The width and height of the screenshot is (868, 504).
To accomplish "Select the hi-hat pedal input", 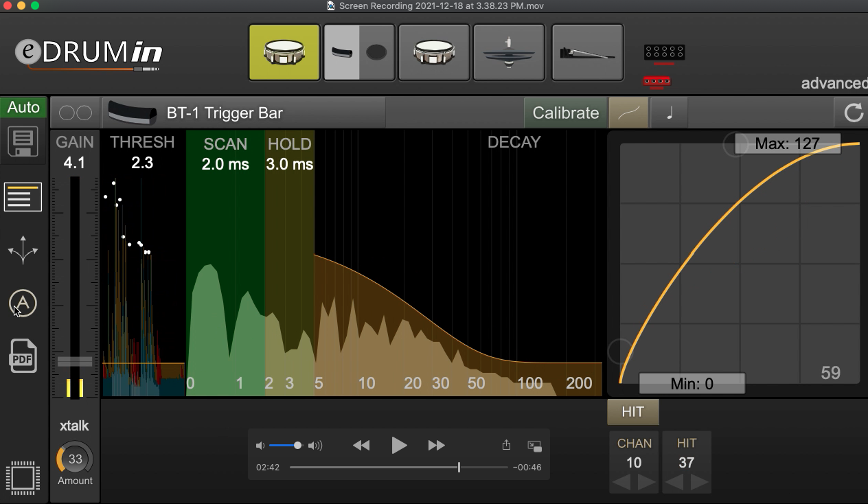I will (587, 53).
